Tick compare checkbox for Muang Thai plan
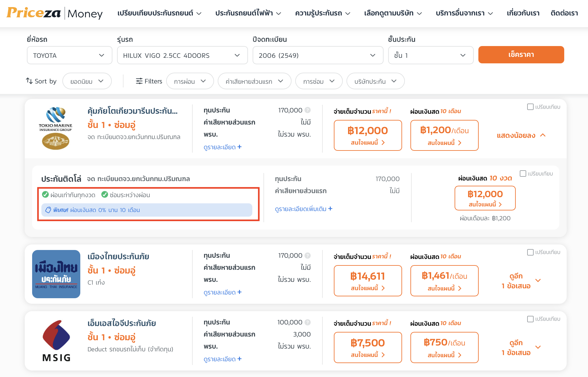Screen dimensions: 588x377 coord(530,252)
